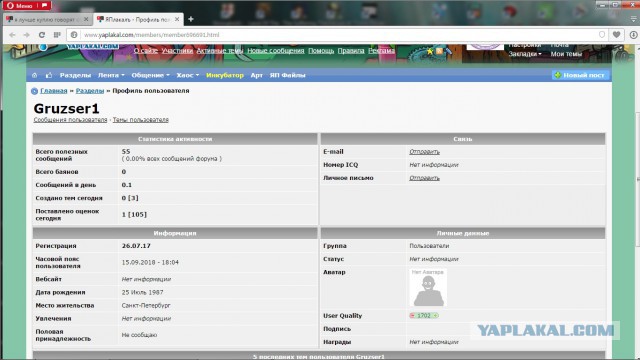Select the 'ЯПлакалъ - Профиль' tab
The image size is (640, 360).
138,19
